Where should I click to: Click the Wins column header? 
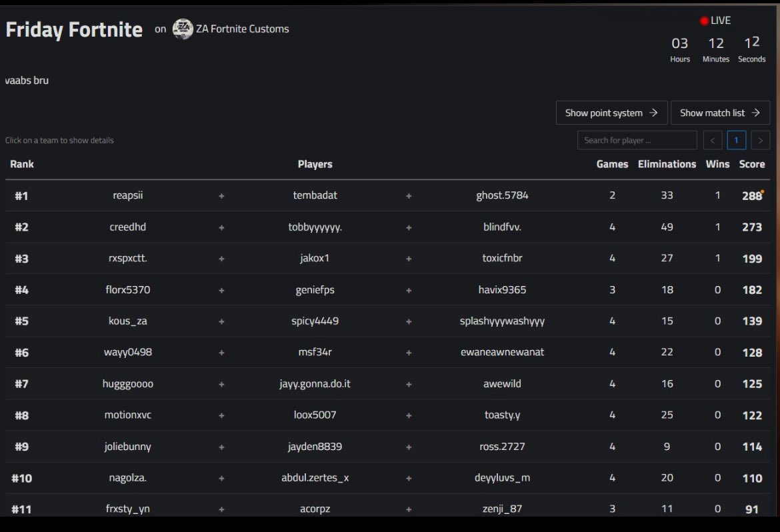tap(717, 164)
